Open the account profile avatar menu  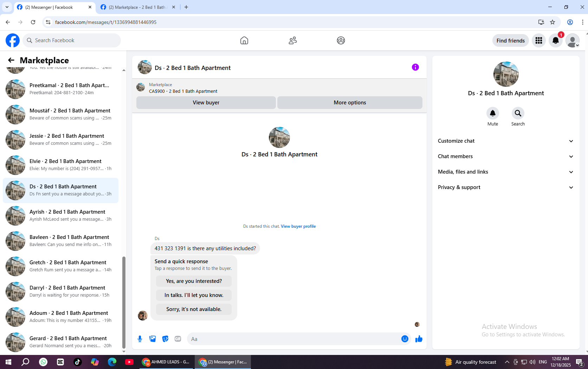tap(573, 40)
